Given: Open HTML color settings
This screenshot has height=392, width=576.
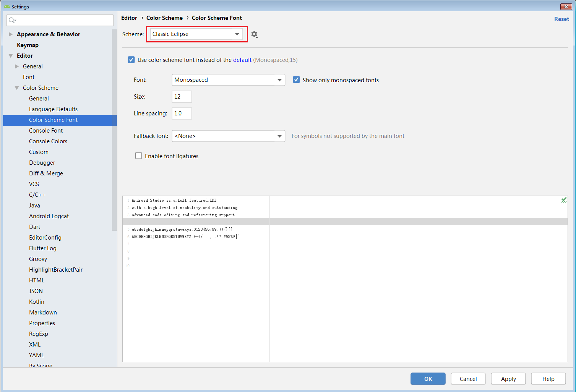Looking at the screenshot, I should click(x=37, y=280).
